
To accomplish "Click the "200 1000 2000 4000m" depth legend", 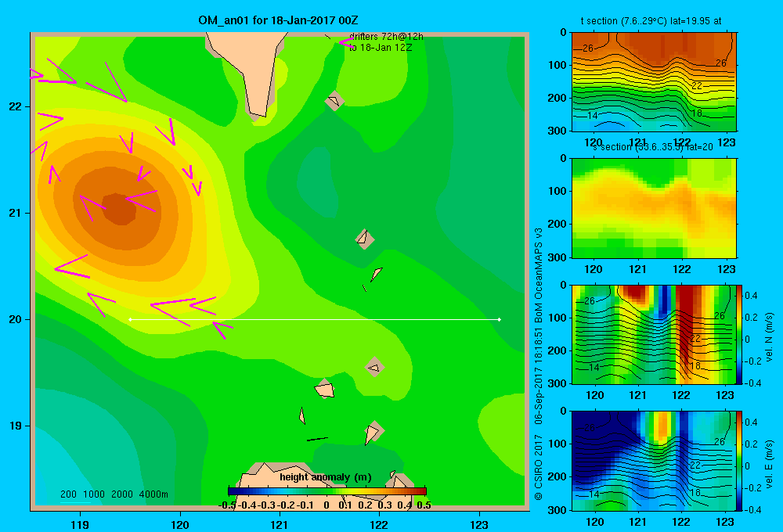I will (114, 494).
